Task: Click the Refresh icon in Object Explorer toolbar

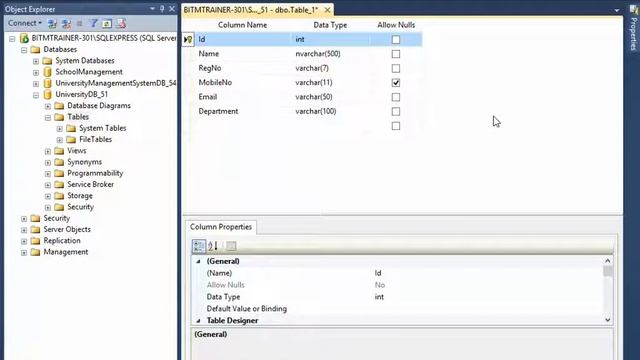Action: click(107, 24)
